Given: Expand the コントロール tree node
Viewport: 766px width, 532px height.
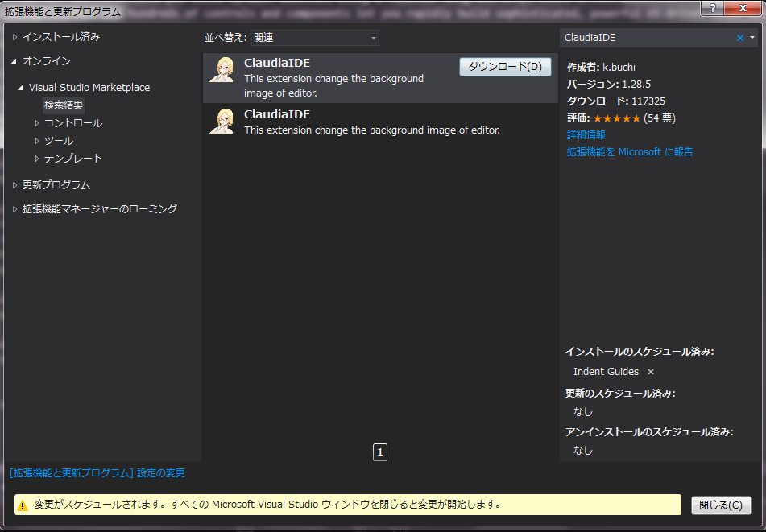Looking at the screenshot, I should pos(36,123).
